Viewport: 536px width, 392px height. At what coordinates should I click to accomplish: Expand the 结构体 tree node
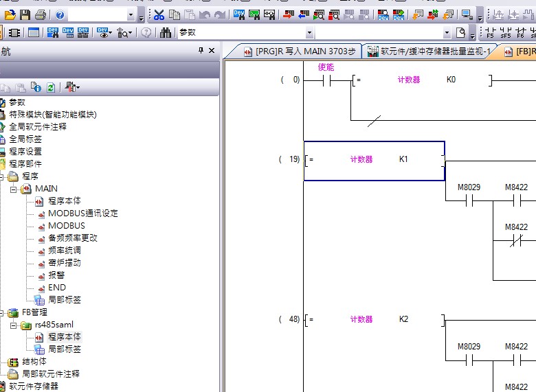4,362
